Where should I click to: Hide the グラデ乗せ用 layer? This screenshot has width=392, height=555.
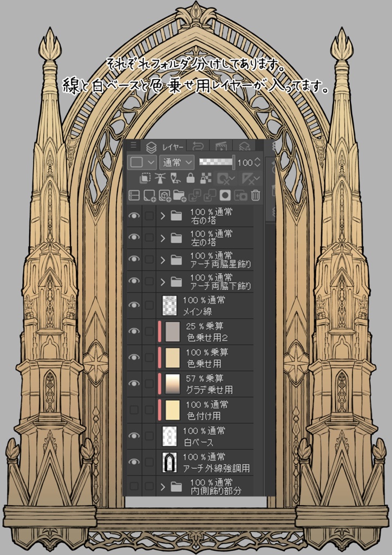pos(134,384)
